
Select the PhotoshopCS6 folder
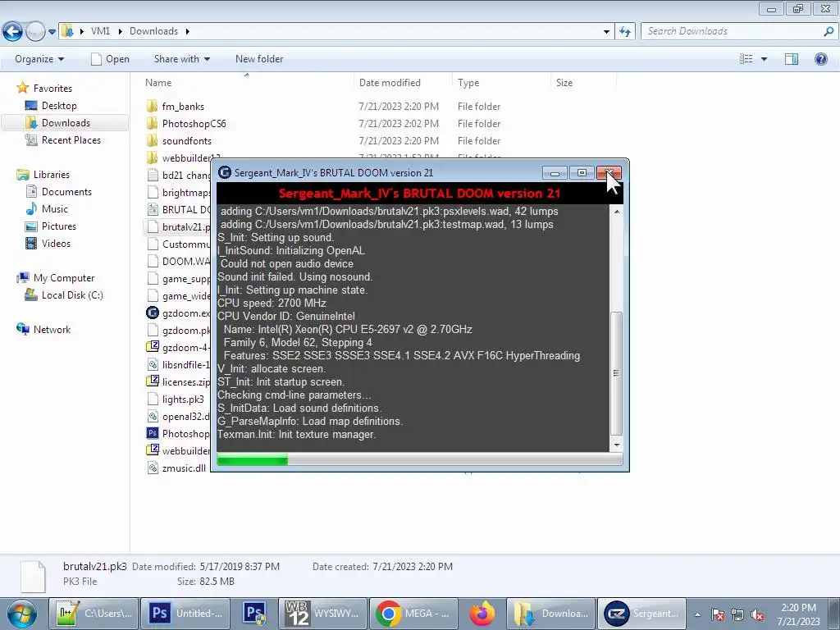(194, 124)
